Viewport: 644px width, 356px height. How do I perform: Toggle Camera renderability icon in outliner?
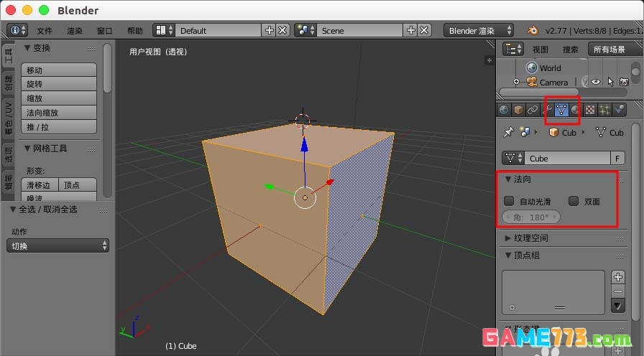click(625, 82)
